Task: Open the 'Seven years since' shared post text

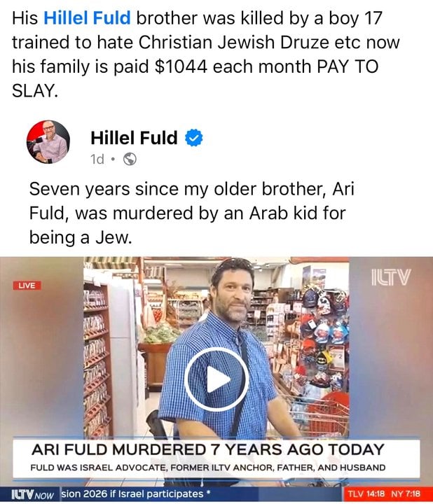Action: 192,213
